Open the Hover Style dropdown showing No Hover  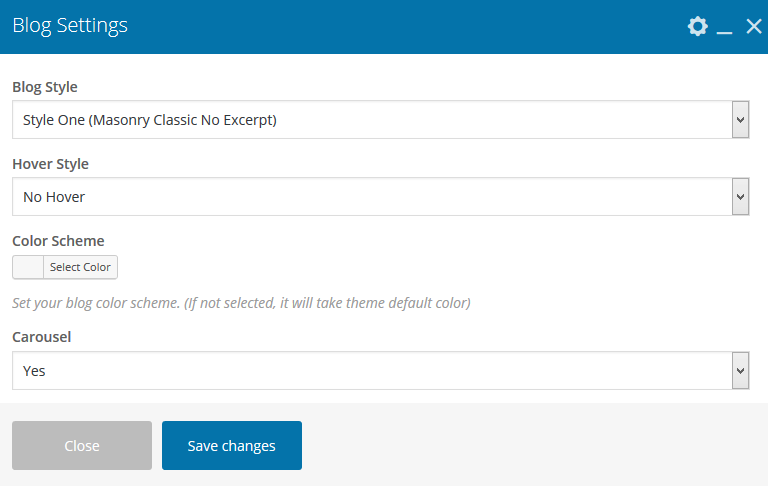370,197
